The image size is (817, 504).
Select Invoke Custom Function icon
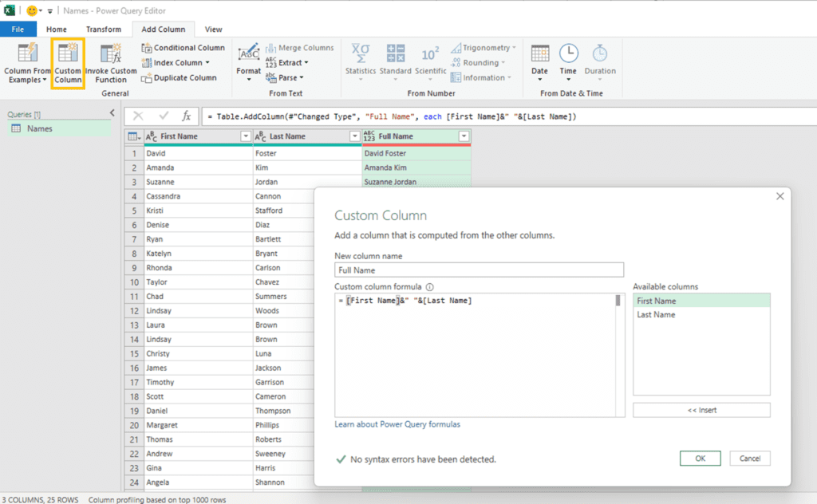[110, 63]
